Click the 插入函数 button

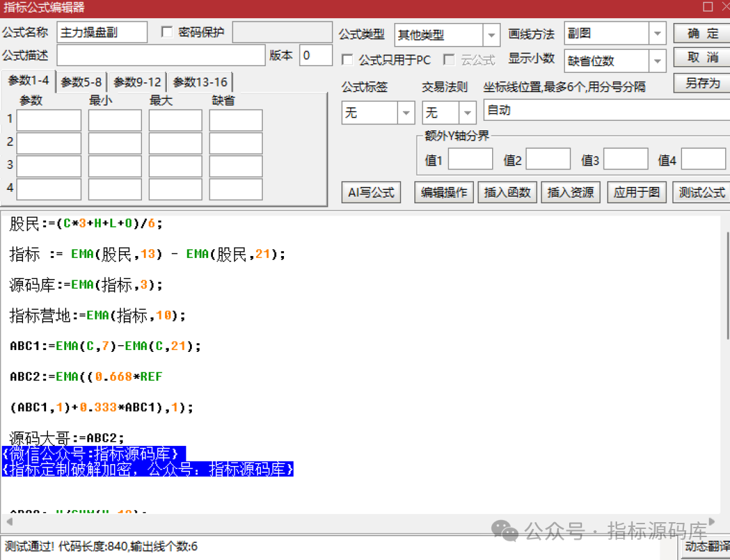tap(507, 193)
